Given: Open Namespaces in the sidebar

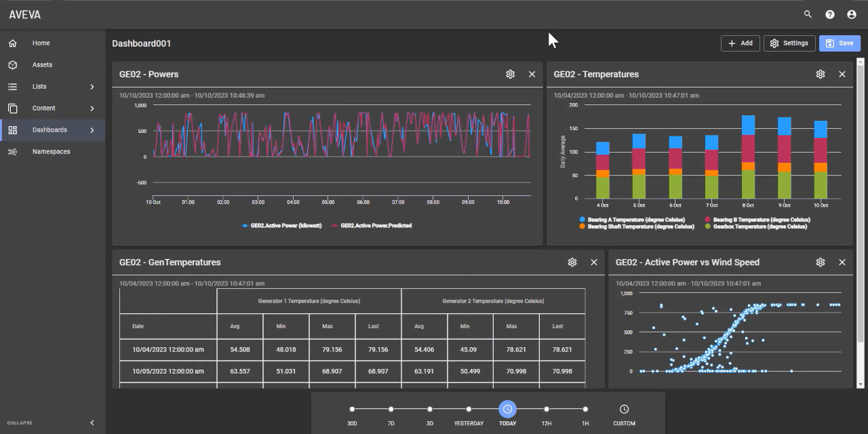Looking at the screenshot, I should [x=52, y=152].
